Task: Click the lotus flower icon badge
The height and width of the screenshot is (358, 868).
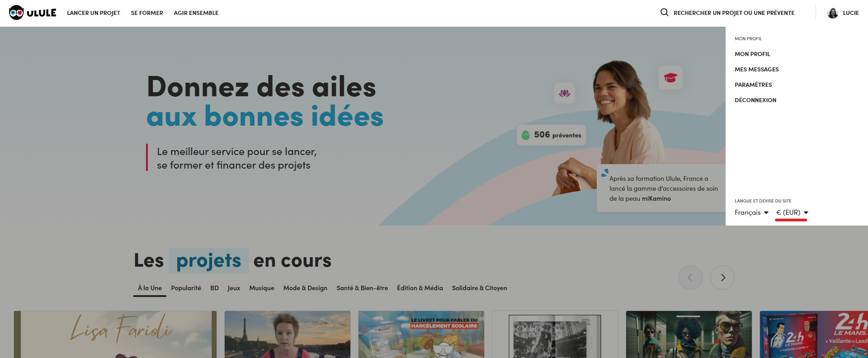Action: (565, 93)
